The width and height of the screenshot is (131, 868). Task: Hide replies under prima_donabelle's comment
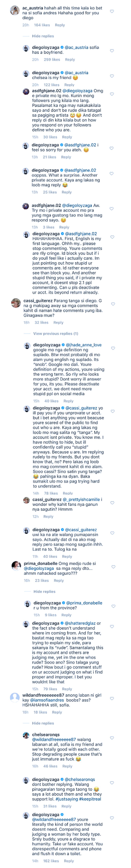(44, 591)
